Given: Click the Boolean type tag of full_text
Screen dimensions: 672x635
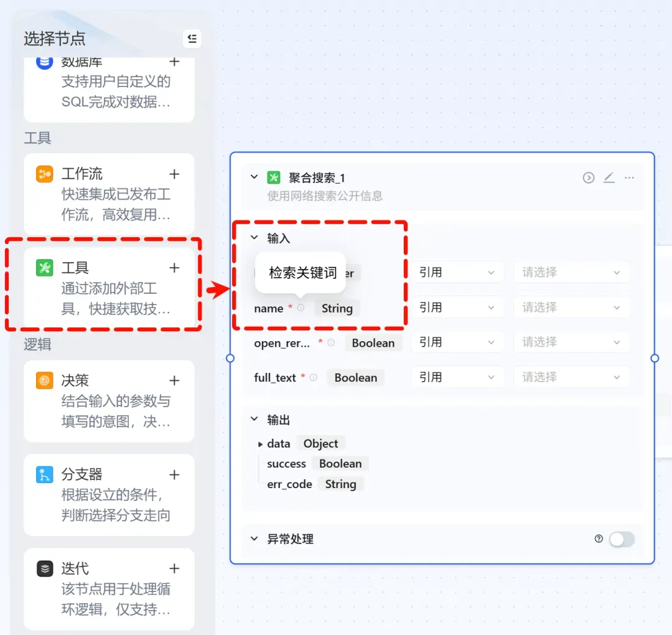Looking at the screenshot, I should click(356, 378).
